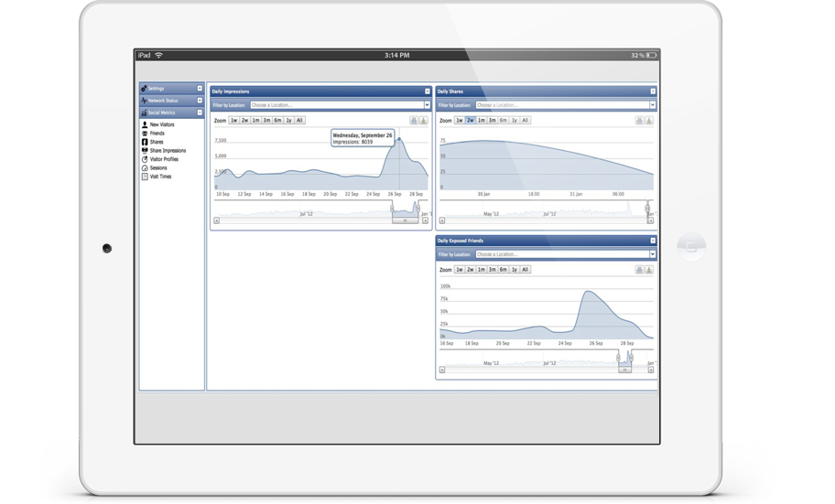
Task: Select Share Impressions in the sidebar list
Action: pos(168,151)
